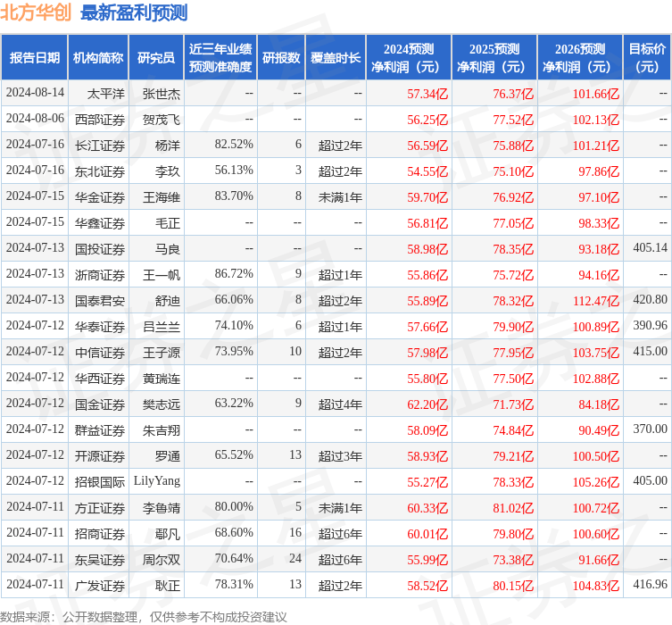The width and height of the screenshot is (672, 625).
Task: Select the 覆盖时长 column header
Action: coord(336,57)
